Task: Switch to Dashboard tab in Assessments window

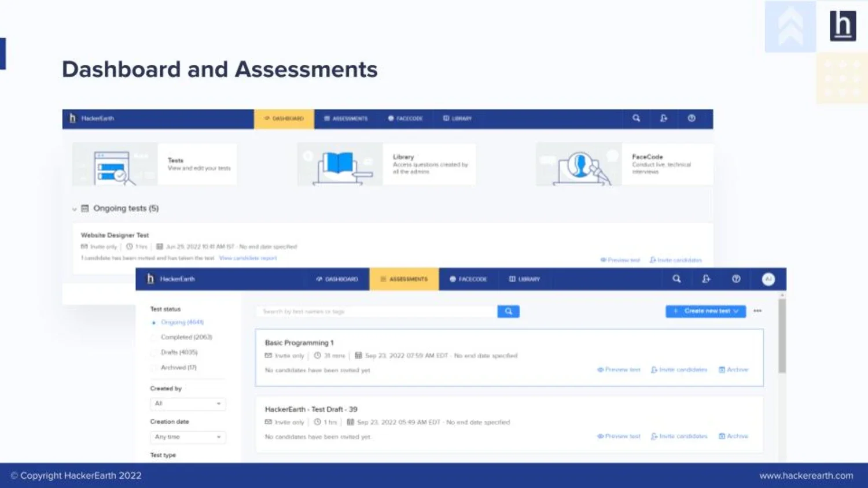Action: [x=337, y=279]
